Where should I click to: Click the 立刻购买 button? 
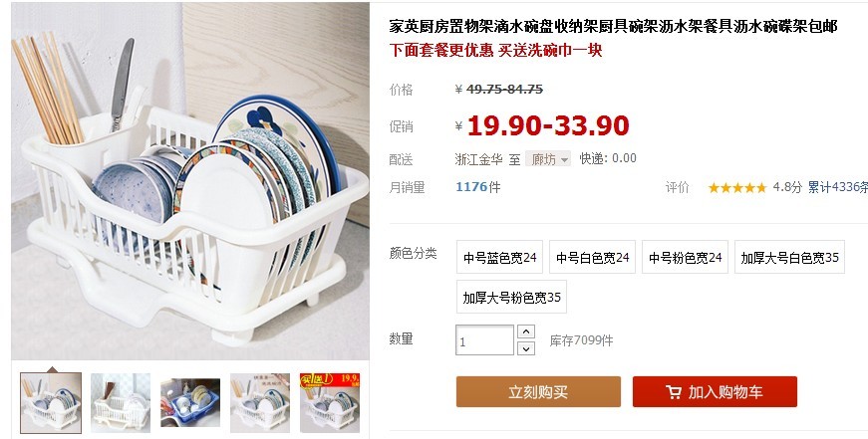[538, 392]
